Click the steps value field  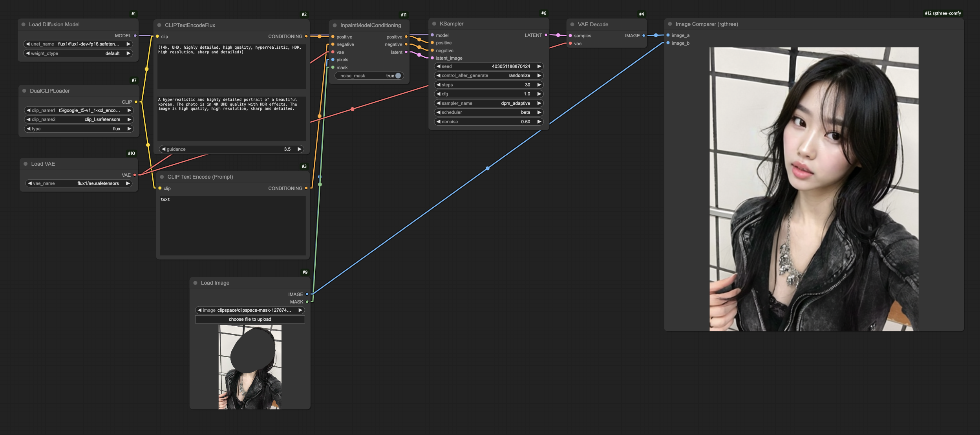click(489, 85)
